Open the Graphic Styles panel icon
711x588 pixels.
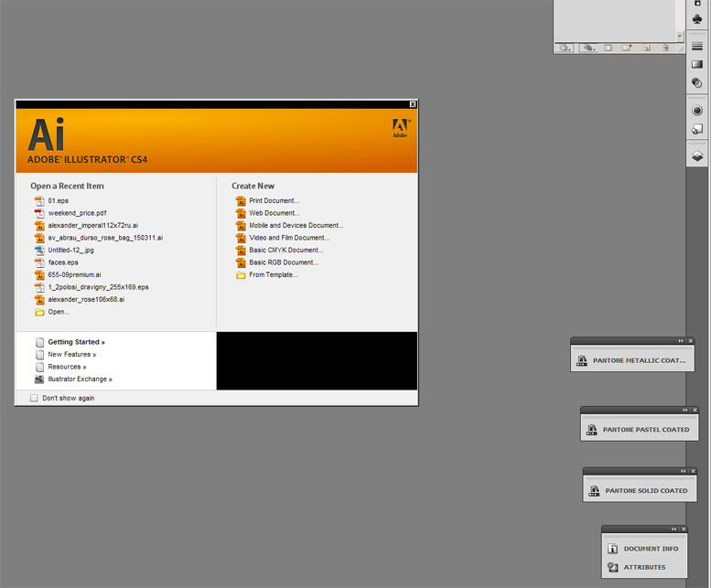[x=697, y=129]
